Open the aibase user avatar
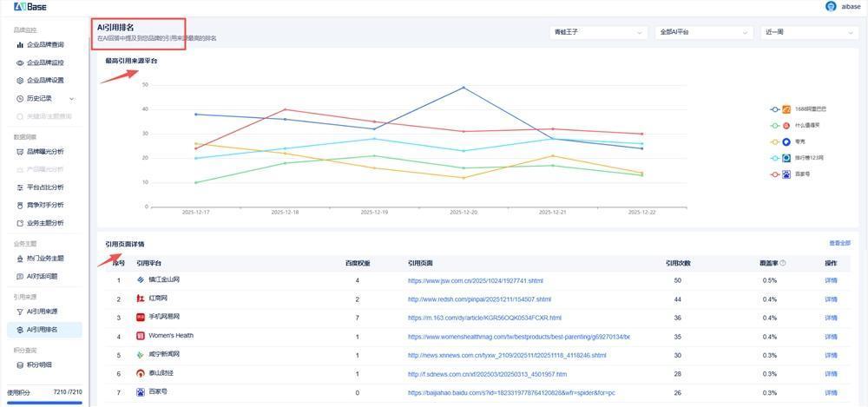868x407 pixels. [832, 7]
